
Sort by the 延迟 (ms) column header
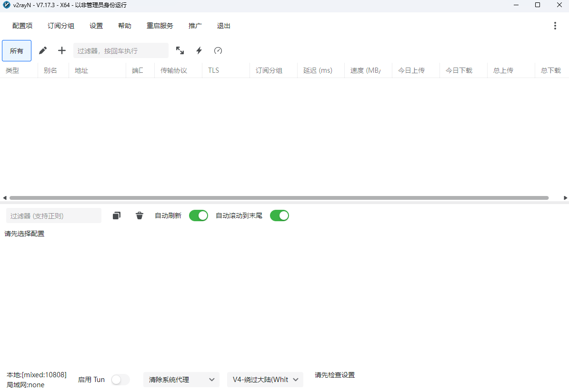click(321, 70)
